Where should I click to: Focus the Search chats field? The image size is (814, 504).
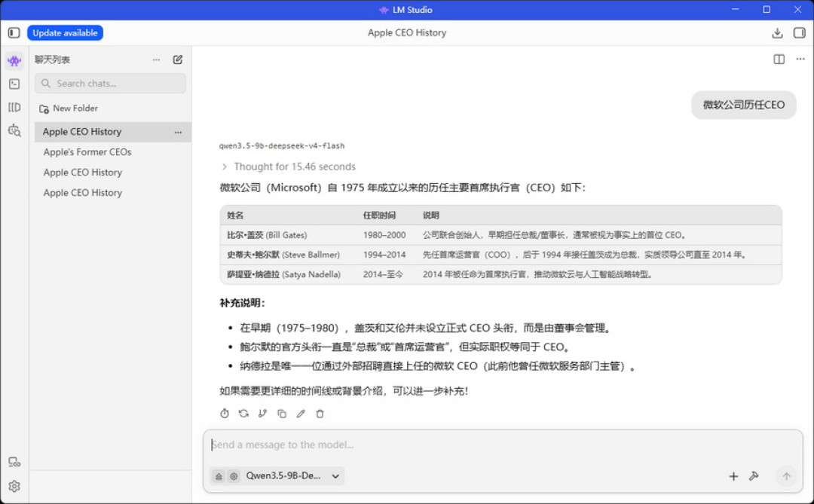(110, 83)
